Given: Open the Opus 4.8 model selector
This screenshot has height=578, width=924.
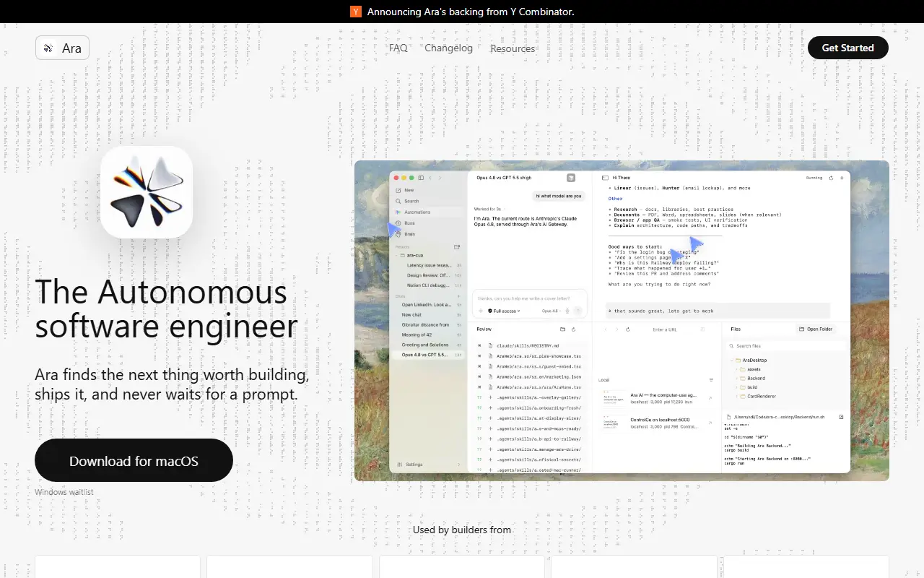Looking at the screenshot, I should 552,311.
